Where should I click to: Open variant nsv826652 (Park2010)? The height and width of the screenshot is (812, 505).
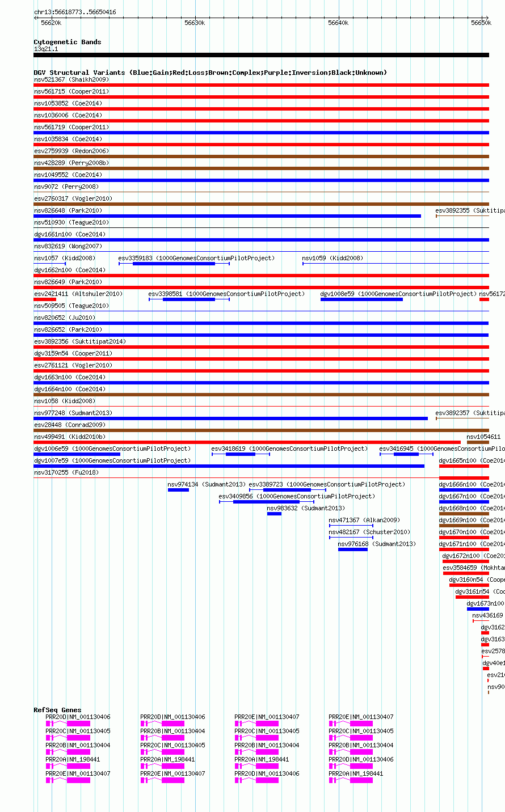coord(68,329)
